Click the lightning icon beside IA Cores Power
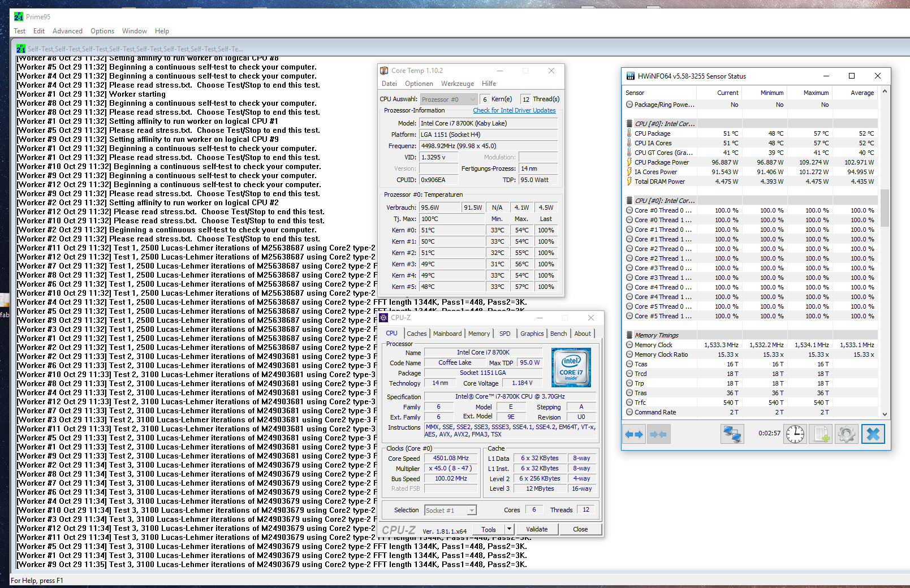Image resolution: width=910 pixels, height=588 pixels. click(629, 172)
